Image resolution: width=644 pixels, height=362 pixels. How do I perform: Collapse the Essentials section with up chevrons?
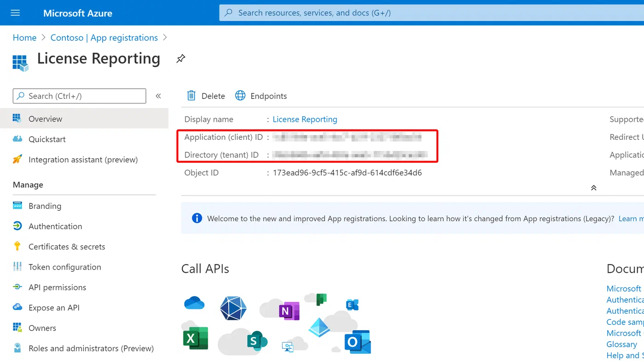coord(594,188)
